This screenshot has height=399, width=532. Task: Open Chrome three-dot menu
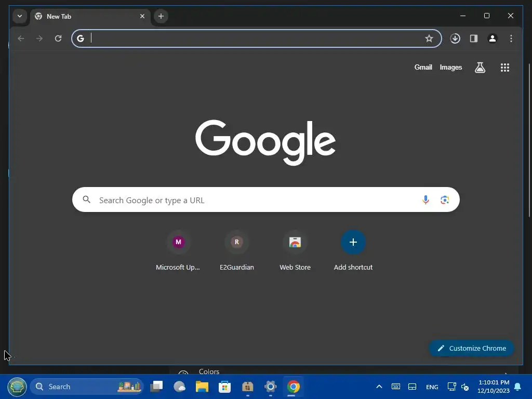tap(511, 38)
